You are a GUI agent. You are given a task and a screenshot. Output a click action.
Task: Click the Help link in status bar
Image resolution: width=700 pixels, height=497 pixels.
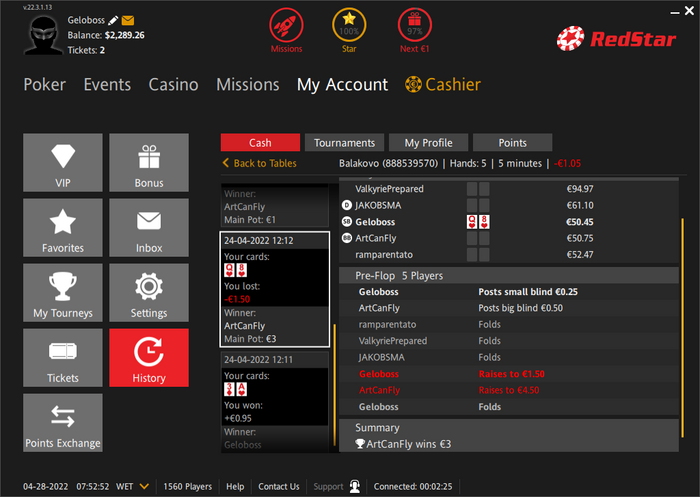point(235,486)
